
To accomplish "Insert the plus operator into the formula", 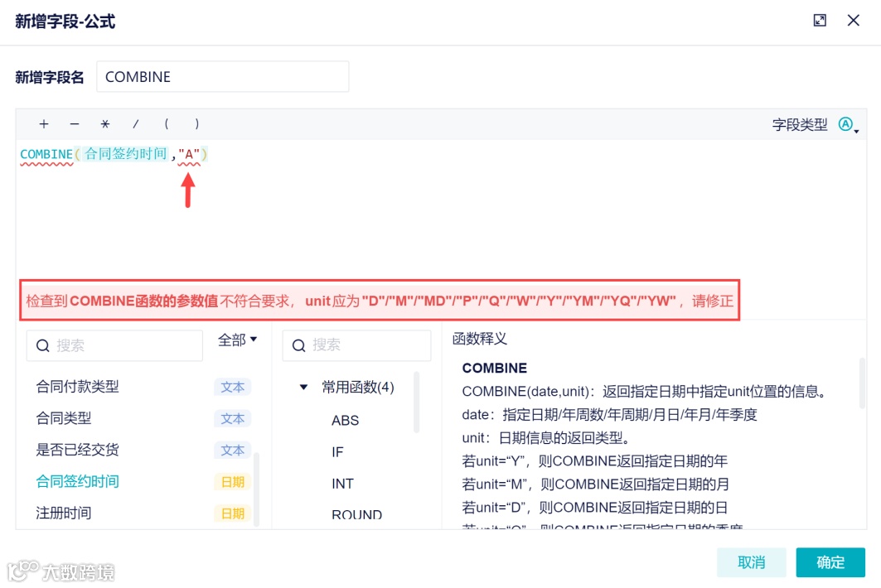I will click(x=43, y=123).
